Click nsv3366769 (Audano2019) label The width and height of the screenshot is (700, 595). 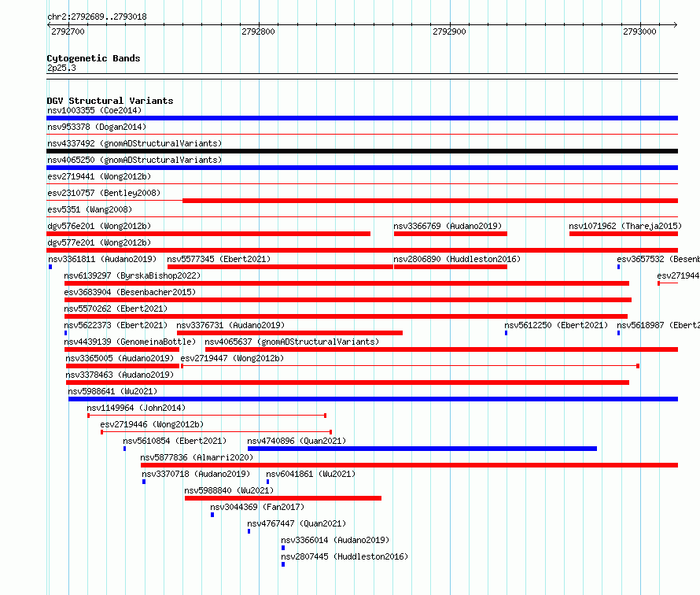[448, 226]
